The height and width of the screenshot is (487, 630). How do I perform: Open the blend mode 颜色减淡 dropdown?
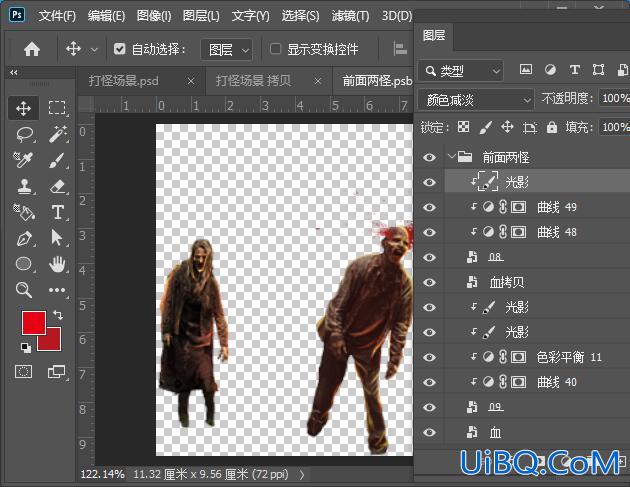point(476,100)
